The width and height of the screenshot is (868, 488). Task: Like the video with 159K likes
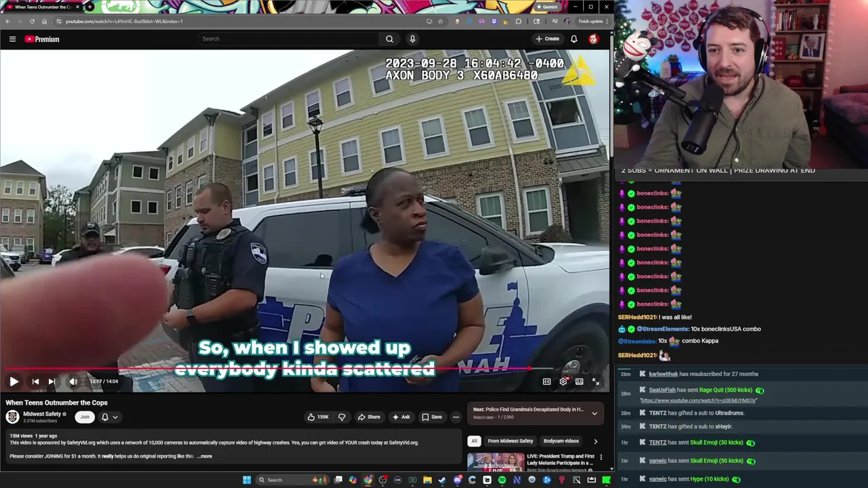click(318, 417)
